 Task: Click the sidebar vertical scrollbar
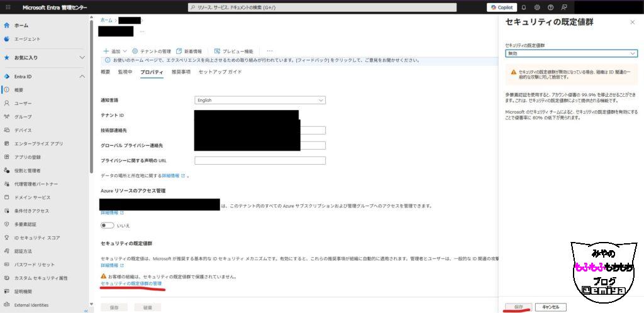(91, 96)
